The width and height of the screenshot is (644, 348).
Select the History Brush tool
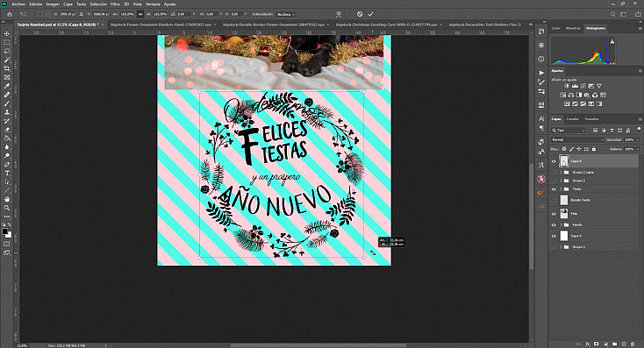pyautogui.click(x=6, y=121)
